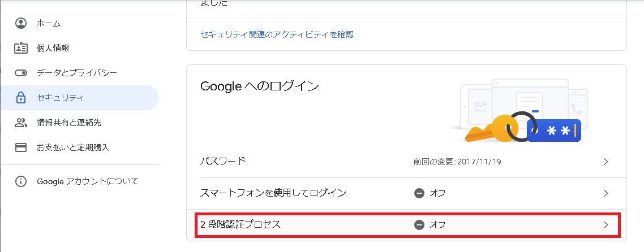The height and width of the screenshot is (252, 644).
Task: Click the payments credit card icon
Action: 20,147
